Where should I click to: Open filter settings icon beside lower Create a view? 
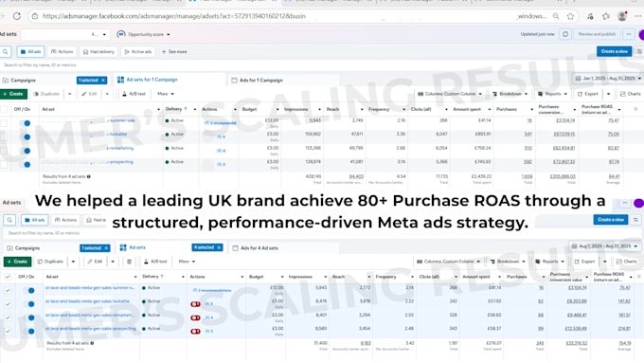[x=635, y=220]
